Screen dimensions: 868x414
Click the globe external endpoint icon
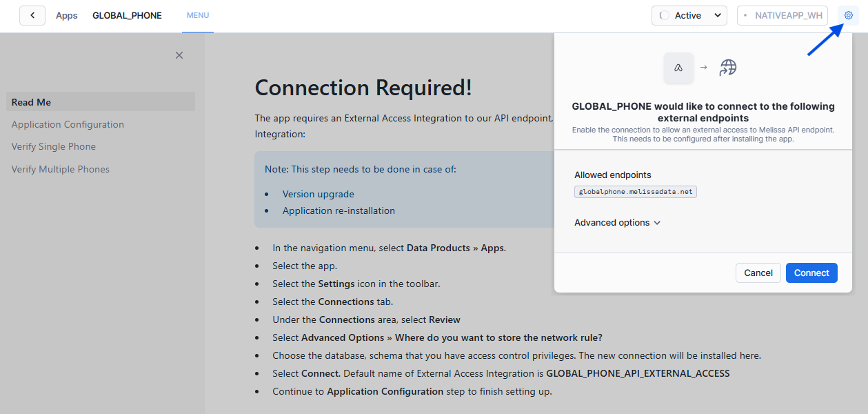[728, 68]
